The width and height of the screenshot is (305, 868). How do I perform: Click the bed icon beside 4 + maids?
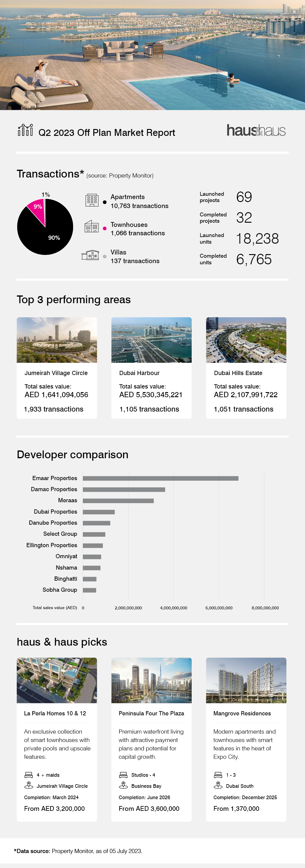(x=29, y=775)
